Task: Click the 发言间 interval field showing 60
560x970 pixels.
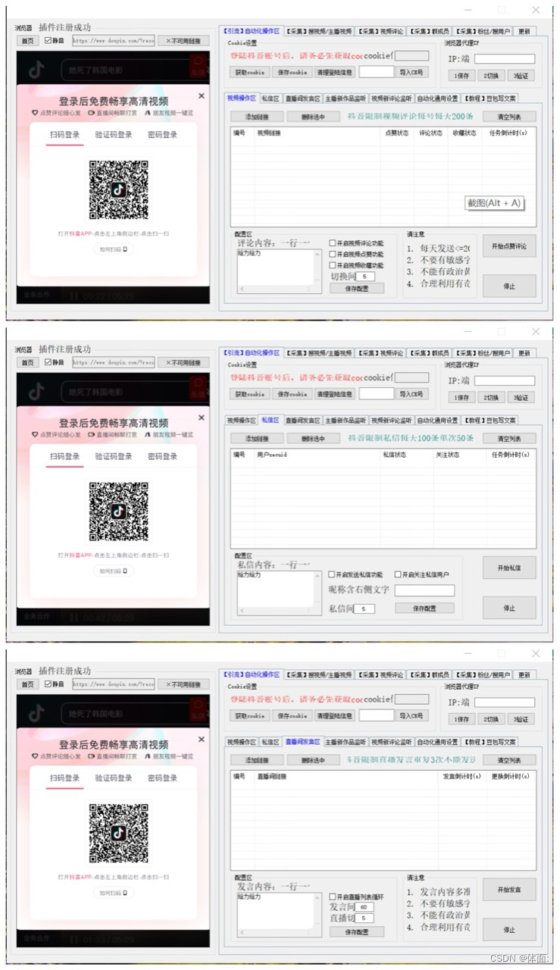Action: point(364,907)
